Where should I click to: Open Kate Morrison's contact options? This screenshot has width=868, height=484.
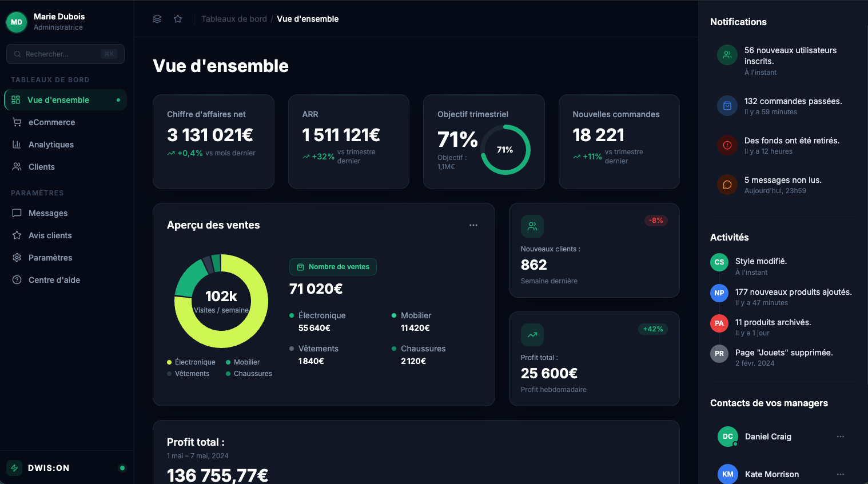[x=840, y=474]
